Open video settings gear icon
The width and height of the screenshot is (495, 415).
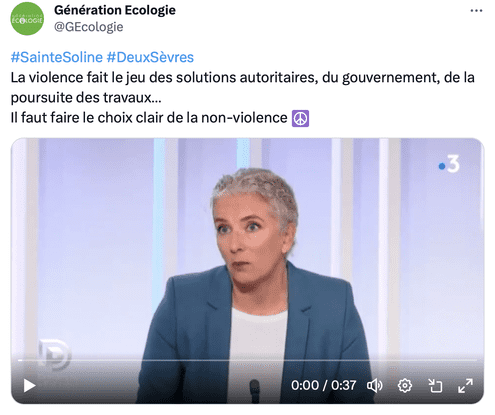pos(405,386)
